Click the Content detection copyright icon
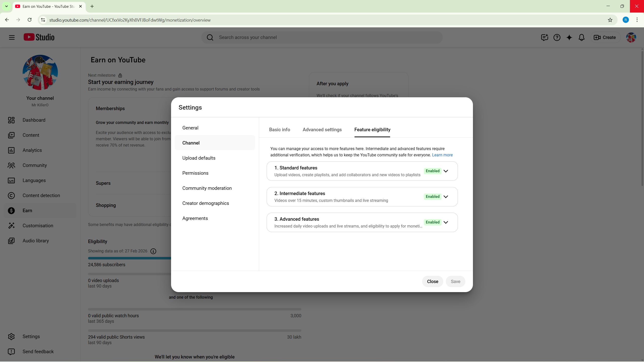644x362 pixels. [x=11, y=196]
